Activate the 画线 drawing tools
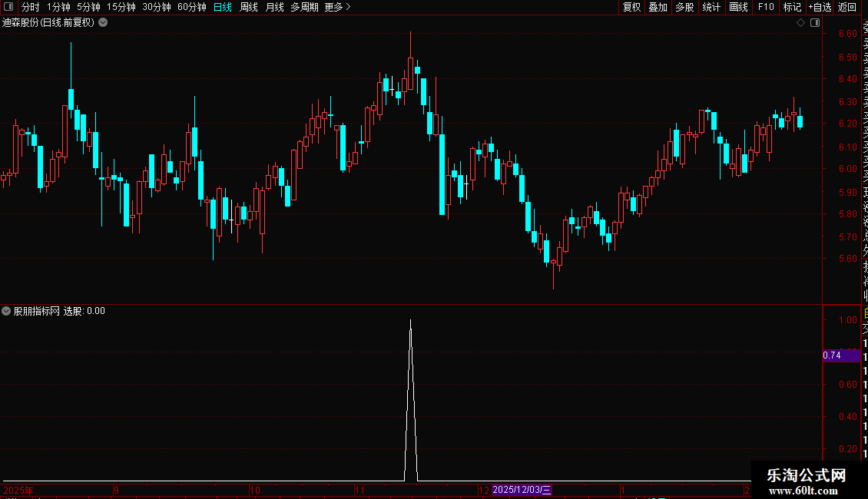Image resolution: width=868 pixels, height=499 pixels. coord(738,7)
